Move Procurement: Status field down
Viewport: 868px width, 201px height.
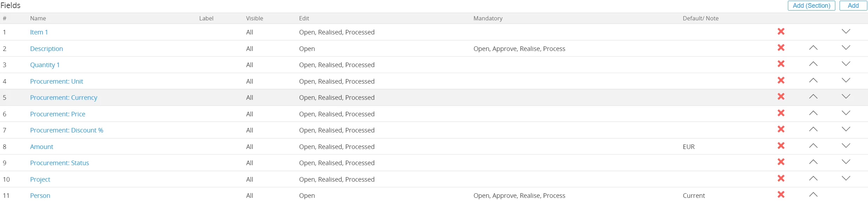[846, 162]
